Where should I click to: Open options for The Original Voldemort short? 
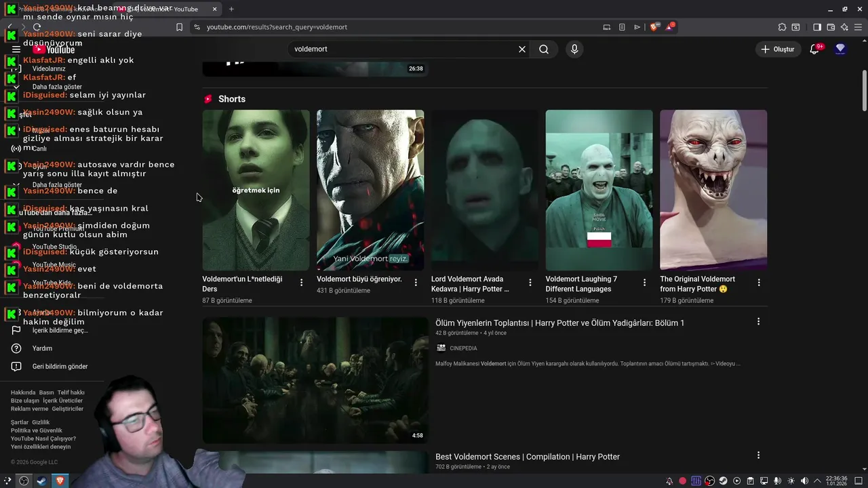759,283
